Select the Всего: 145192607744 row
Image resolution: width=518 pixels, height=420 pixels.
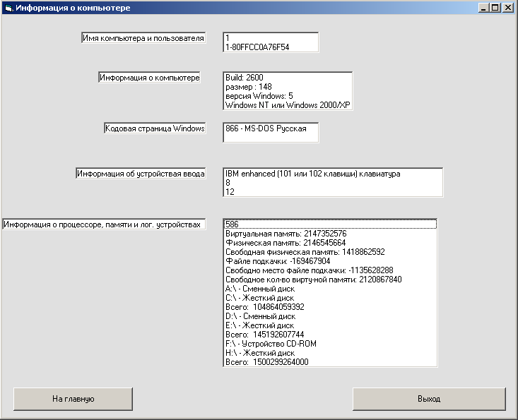click(330, 335)
